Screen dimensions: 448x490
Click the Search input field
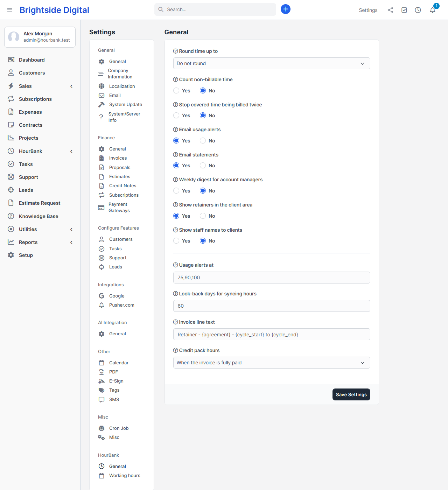tap(215, 9)
